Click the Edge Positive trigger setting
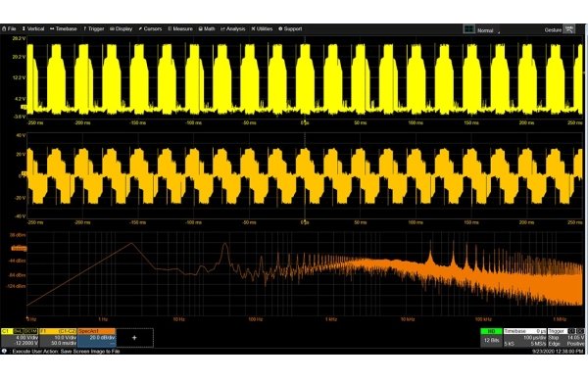This screenshot has height=382, width=588. [x=566, y=344]
